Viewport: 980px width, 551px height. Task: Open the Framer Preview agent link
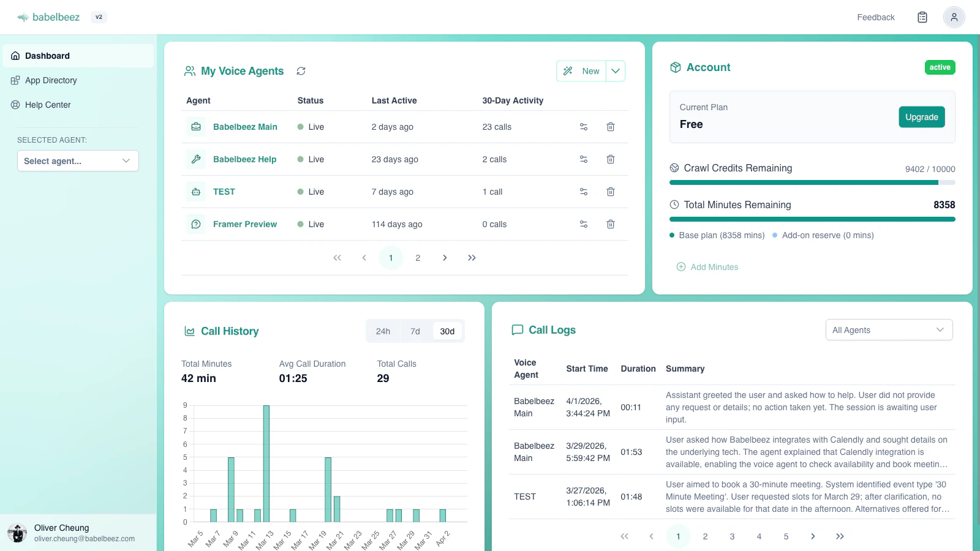[x=245, y=224]
